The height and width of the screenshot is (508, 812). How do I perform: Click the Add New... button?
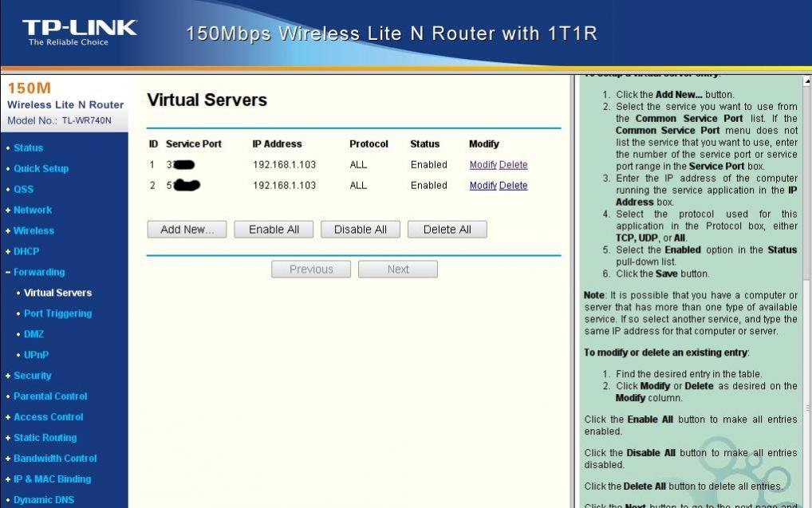click(187, 230)
